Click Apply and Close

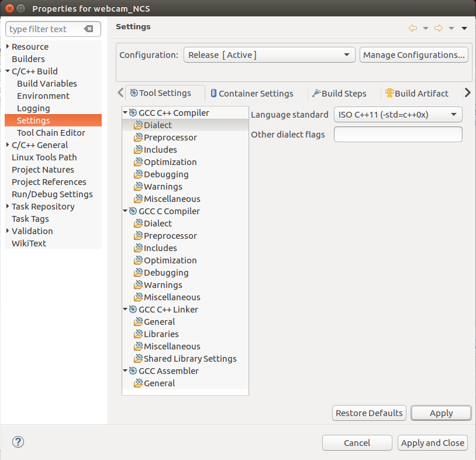(x=432, y=442)
